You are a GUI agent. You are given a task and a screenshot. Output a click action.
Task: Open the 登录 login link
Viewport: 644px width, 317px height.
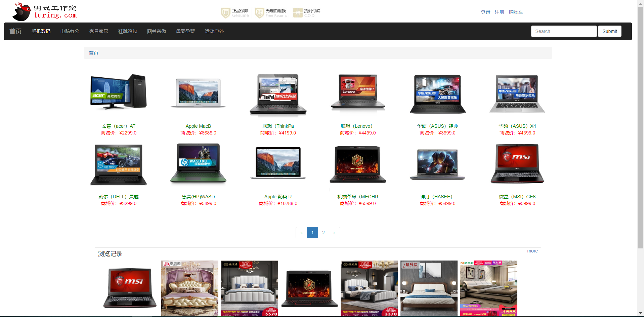tap(485, 12)
